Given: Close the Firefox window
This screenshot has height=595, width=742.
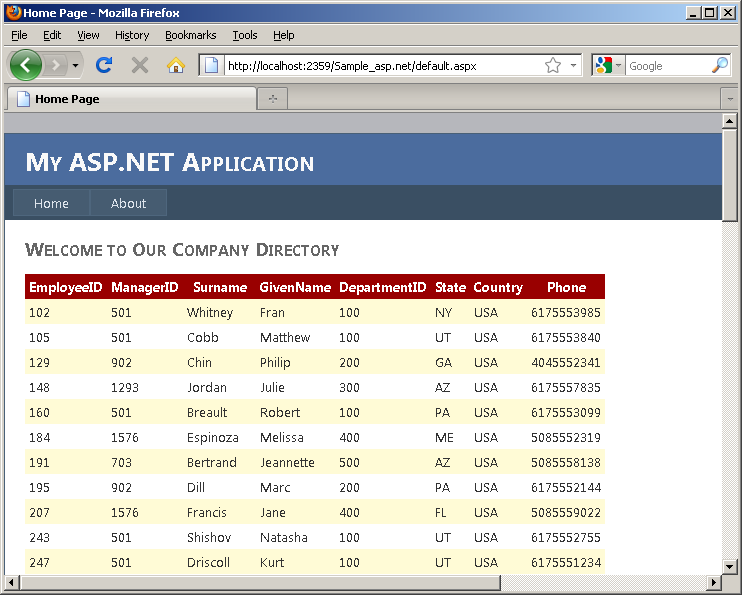Looking at the screenshot, I should (728, 13).
